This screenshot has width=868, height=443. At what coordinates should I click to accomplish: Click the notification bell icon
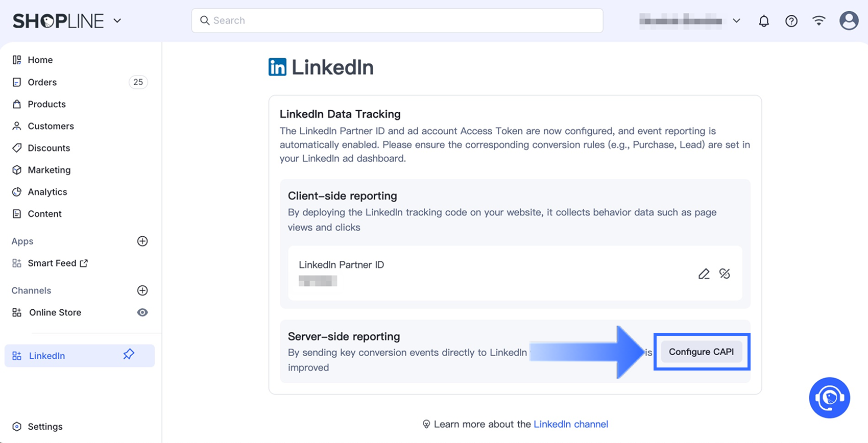(764, 21)
